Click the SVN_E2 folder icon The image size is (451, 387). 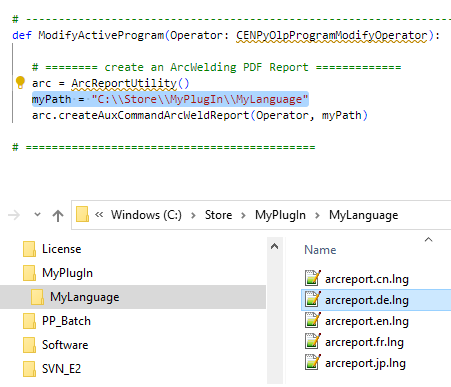click(29, 369)
